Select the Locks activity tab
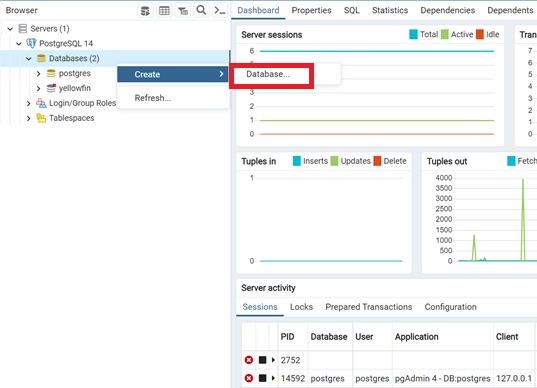The image size is (537, 388). [301, 307]
